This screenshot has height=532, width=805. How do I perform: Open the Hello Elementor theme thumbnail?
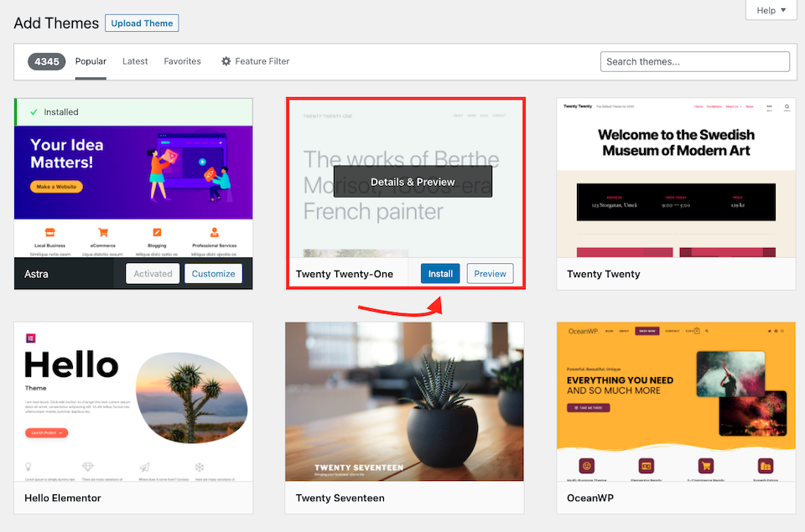[133, 401]
